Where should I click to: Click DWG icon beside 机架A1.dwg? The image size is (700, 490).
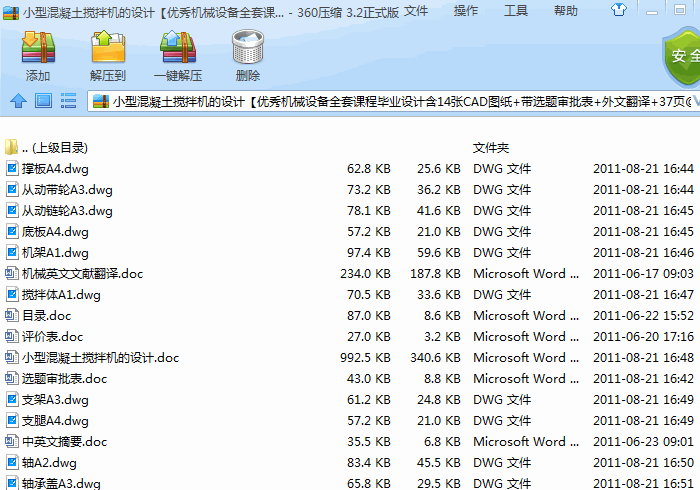[12, 253]
